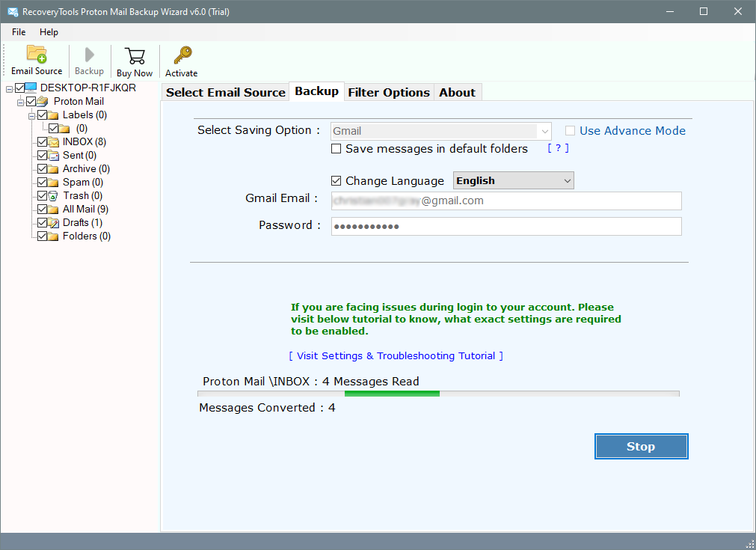Select the 'Drafts (1)' tree label
This screenshot has height=550, width=756.
82,223
